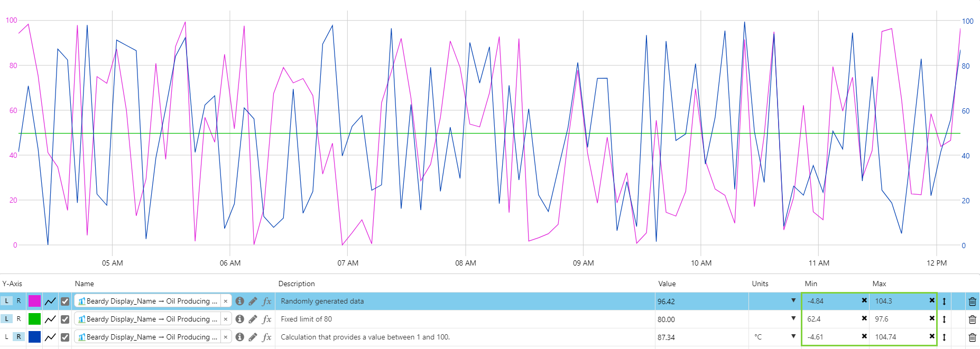
Task: Toggle the blue trace visibility checkbox
Action: [x=65, y=337]
